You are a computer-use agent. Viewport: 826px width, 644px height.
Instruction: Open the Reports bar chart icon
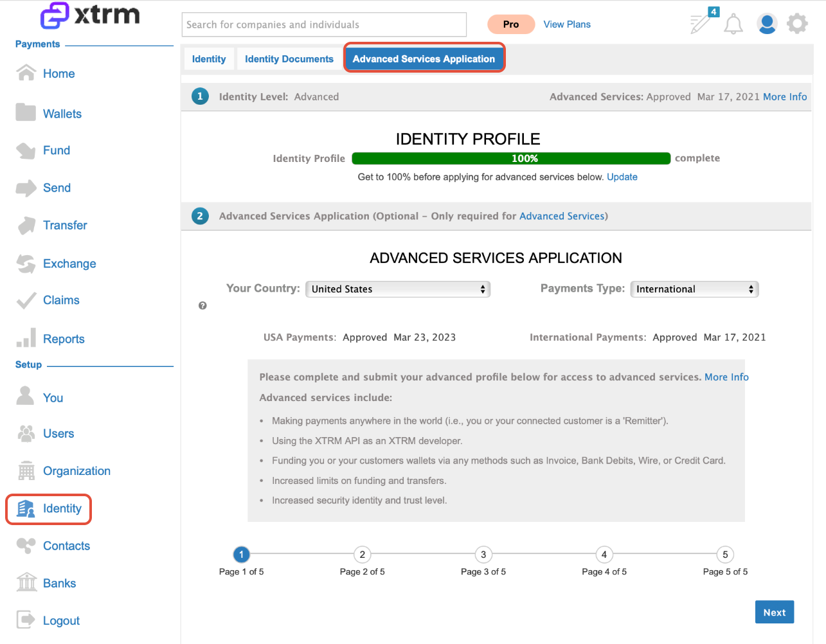(26, 338)
